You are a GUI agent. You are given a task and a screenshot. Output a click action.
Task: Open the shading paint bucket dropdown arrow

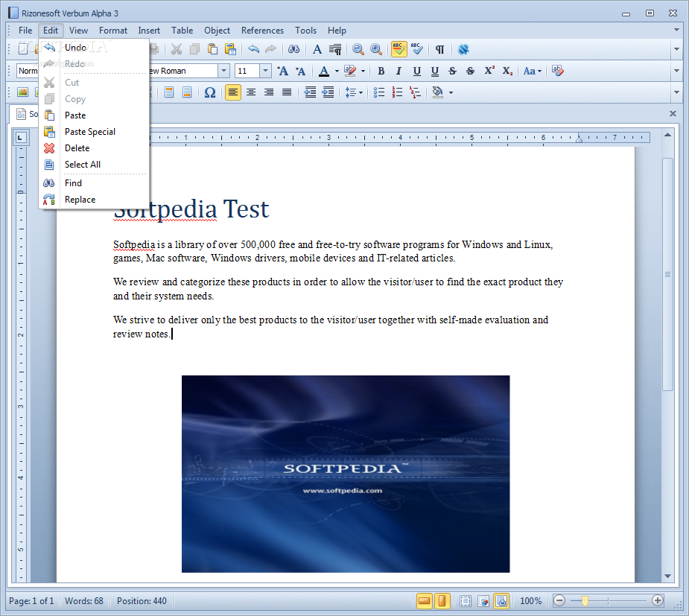(451, 92)
